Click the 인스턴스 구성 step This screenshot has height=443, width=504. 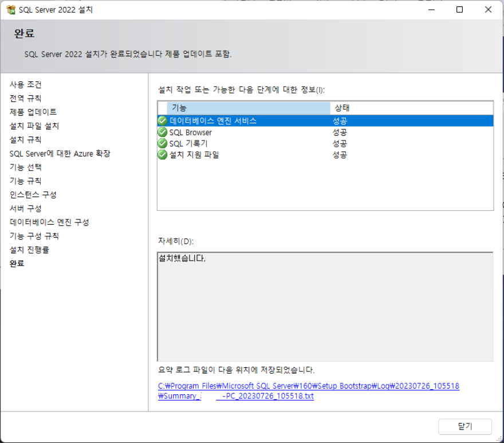click(33, 195)
